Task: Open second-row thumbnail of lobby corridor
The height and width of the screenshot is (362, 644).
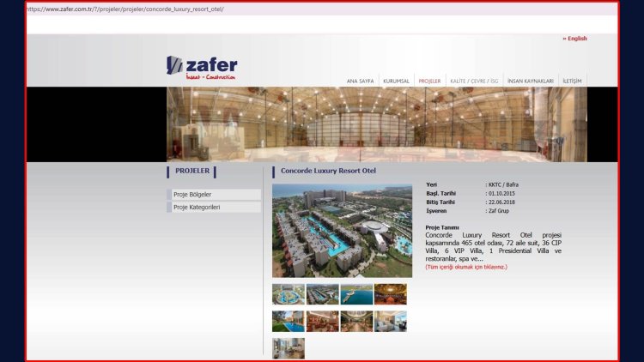Action: (356, 322)
